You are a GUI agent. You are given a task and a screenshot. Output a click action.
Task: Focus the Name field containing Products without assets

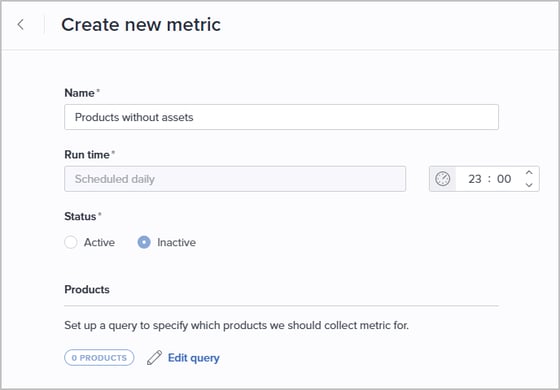tap(281, 117)
